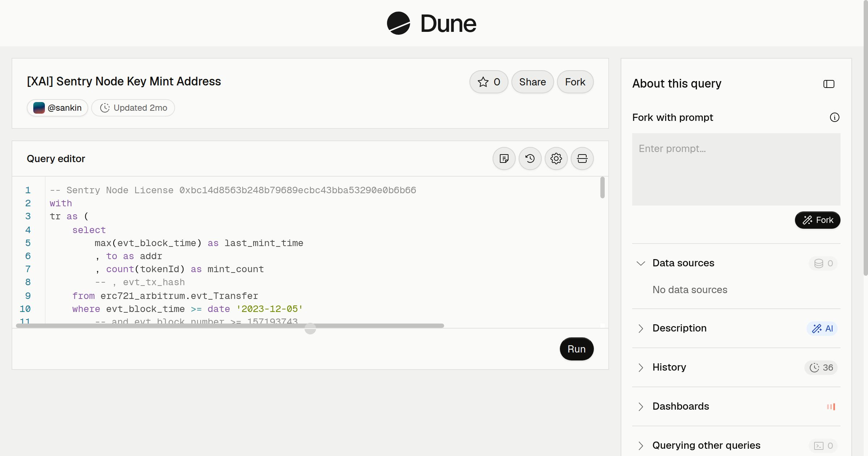868x456 pixels.
Task: Expand Querying other queries section
Action: click(x=641, y=446)
